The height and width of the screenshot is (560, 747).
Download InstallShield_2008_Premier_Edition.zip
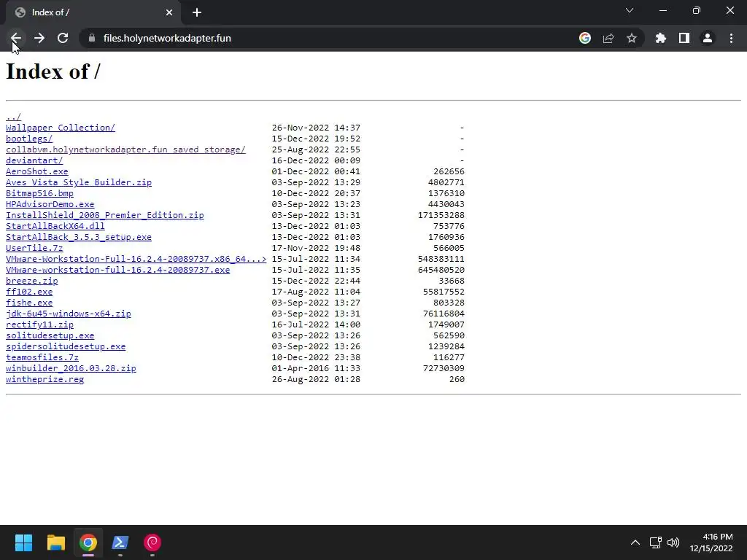(105, 215)
